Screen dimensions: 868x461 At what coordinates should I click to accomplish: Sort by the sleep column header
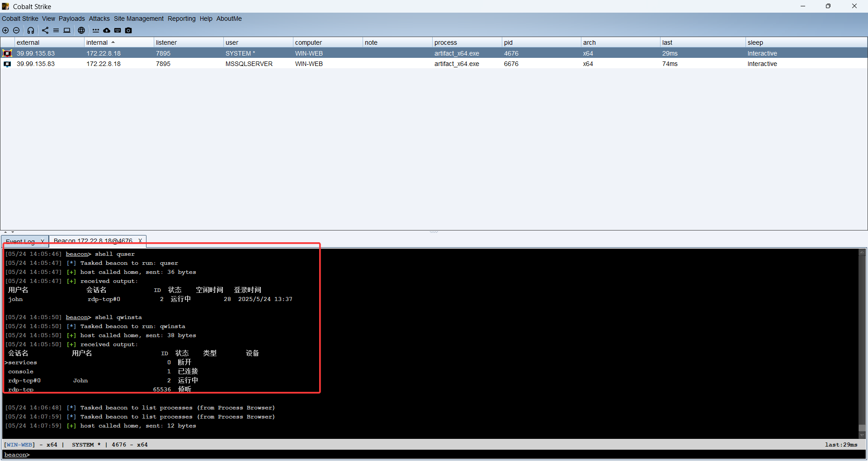(x=807, y=42)
